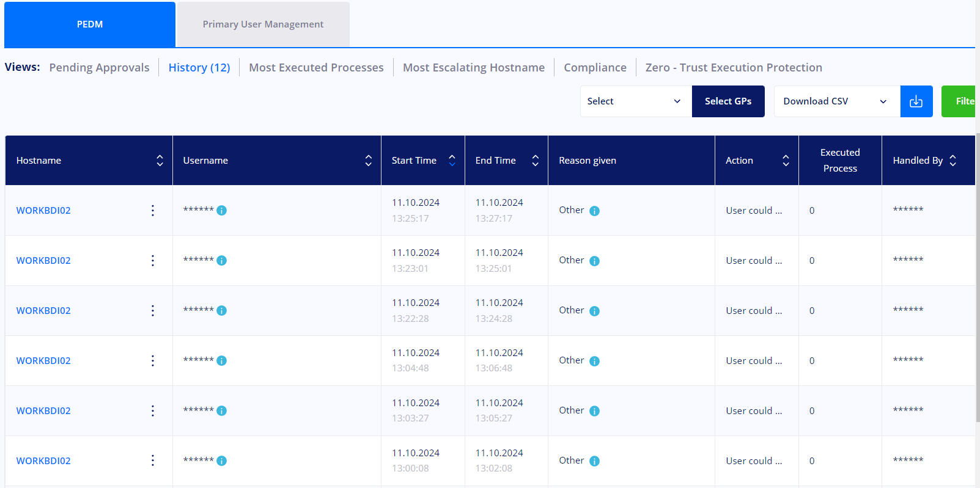The width and height of the screenshot is (980, 488).
Task: Open the Pending Approvals view
Action: (x=99, y=68)
